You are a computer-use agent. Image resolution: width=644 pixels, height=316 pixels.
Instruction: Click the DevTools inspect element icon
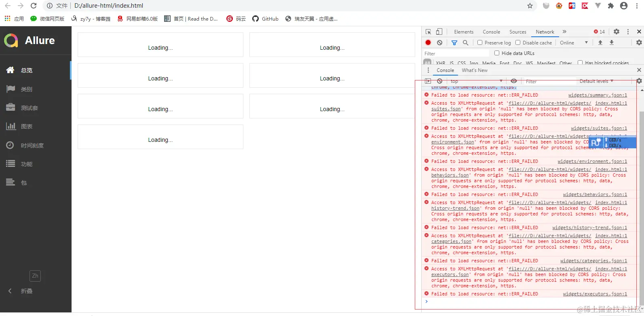click(x=429, y=32)
